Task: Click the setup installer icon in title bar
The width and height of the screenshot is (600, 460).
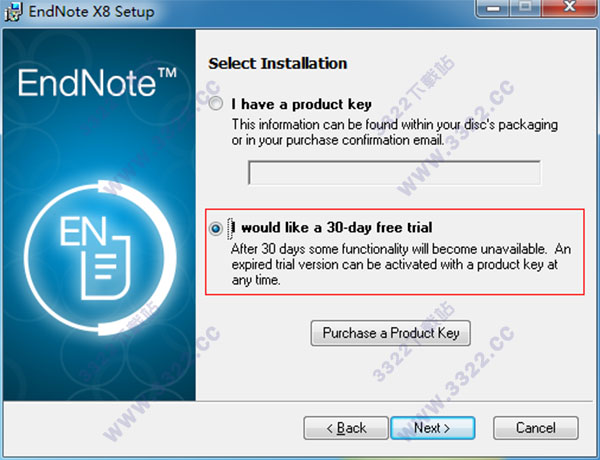Action: [13, 11]
